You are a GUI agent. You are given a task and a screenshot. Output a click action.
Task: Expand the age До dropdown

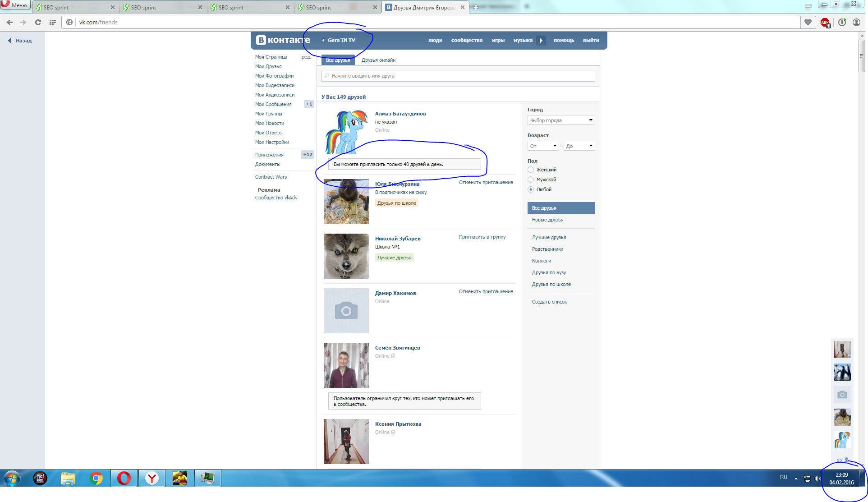tap(579, 146)
